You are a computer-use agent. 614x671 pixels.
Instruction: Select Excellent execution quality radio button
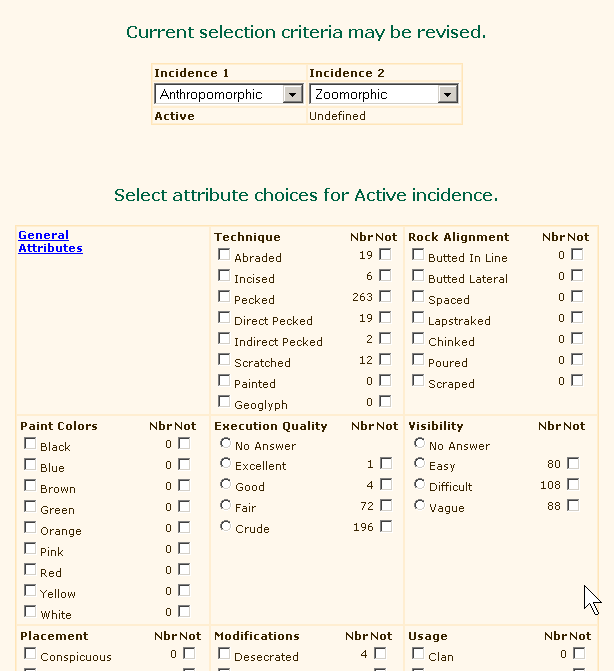pos(225,463)
